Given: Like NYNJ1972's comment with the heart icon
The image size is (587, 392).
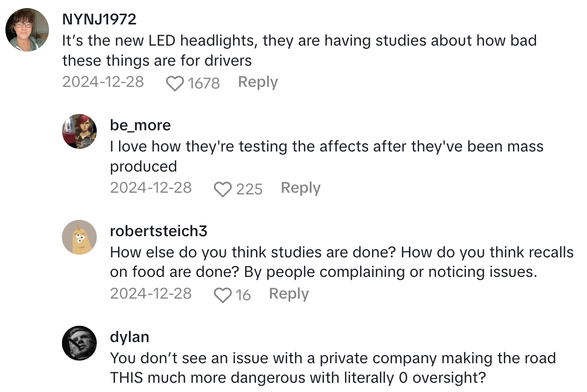Looking at the screenshot, I should 174,84.
